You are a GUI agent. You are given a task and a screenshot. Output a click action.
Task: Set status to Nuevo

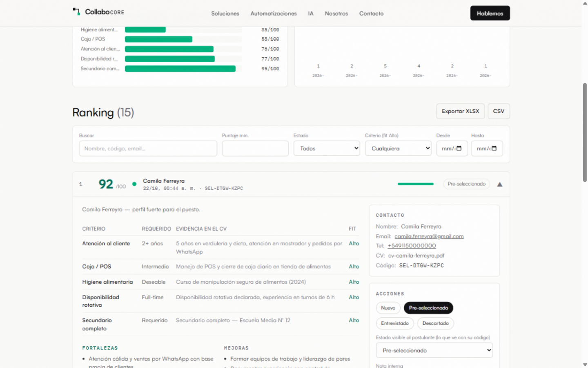click(388, 308)
